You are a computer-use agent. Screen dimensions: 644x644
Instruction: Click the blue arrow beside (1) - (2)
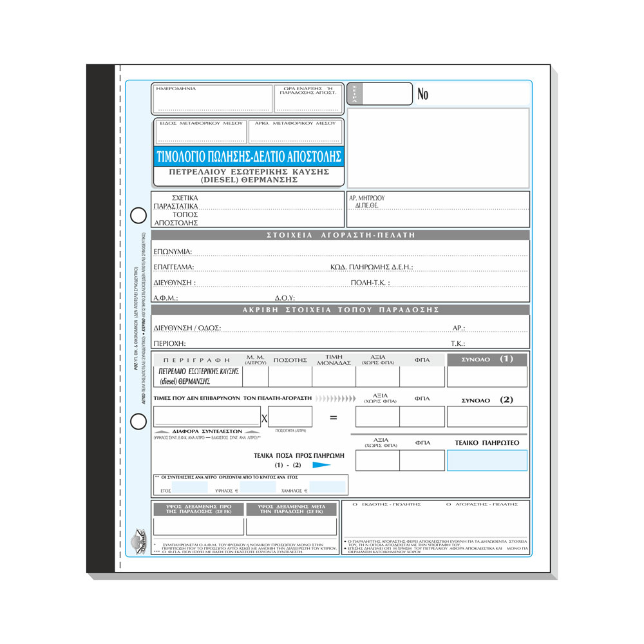321,465
